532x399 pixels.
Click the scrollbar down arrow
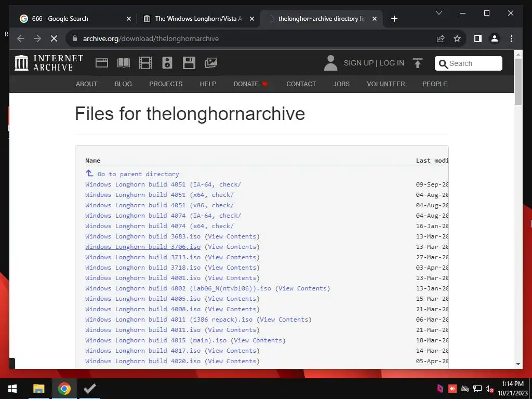(518, 364)
